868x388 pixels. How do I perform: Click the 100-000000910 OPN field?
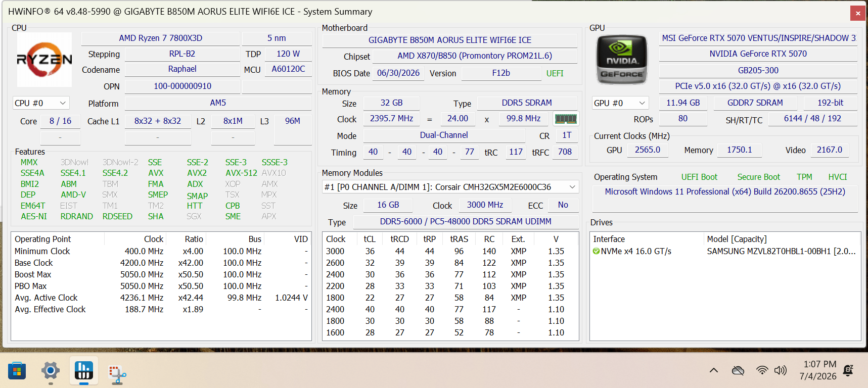click(182, 86)
